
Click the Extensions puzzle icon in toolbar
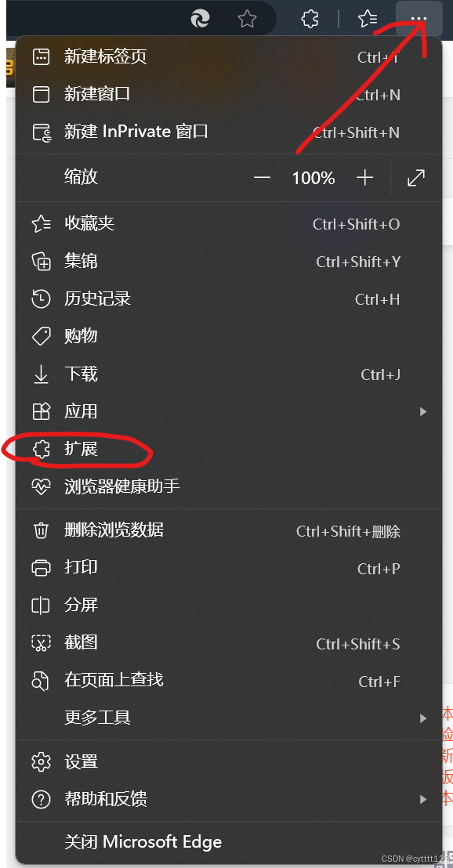[x=310, y=20]
